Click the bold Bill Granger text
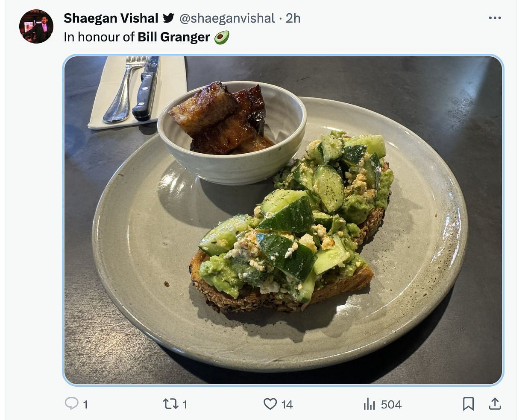The width and height of the screenshot is (528, 420). 173,37
